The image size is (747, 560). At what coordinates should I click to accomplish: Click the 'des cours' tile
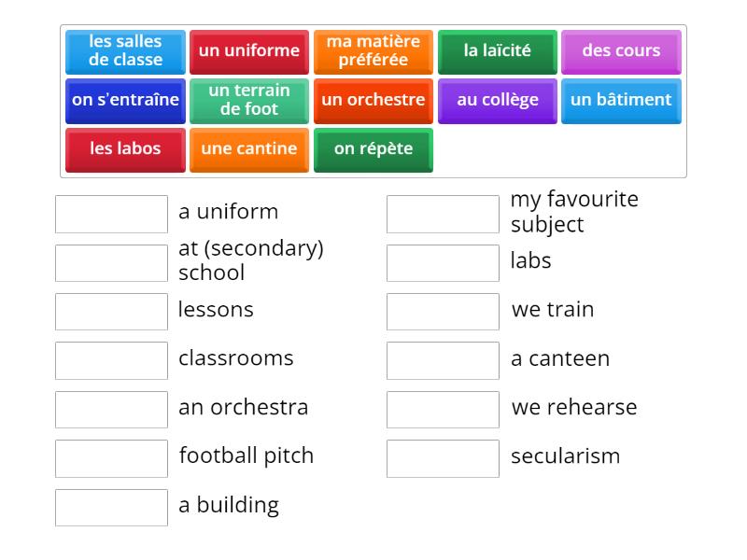point(621,51)
